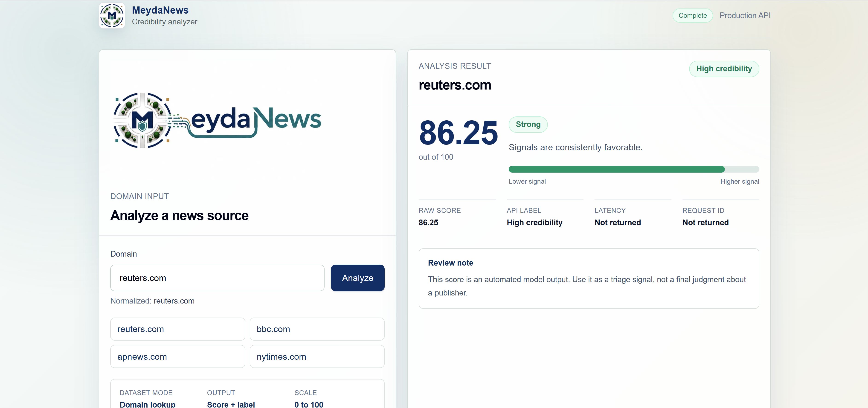
Task: Click the Normalized: reuters.com text
Action: pyautogui.click(x=152, y=301)
